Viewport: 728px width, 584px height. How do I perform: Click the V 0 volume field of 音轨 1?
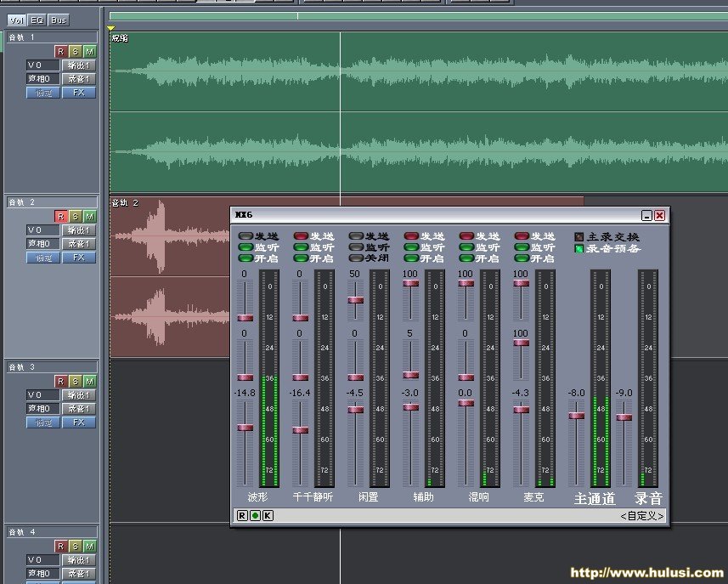pyautogui.click(x=42, y=65)
